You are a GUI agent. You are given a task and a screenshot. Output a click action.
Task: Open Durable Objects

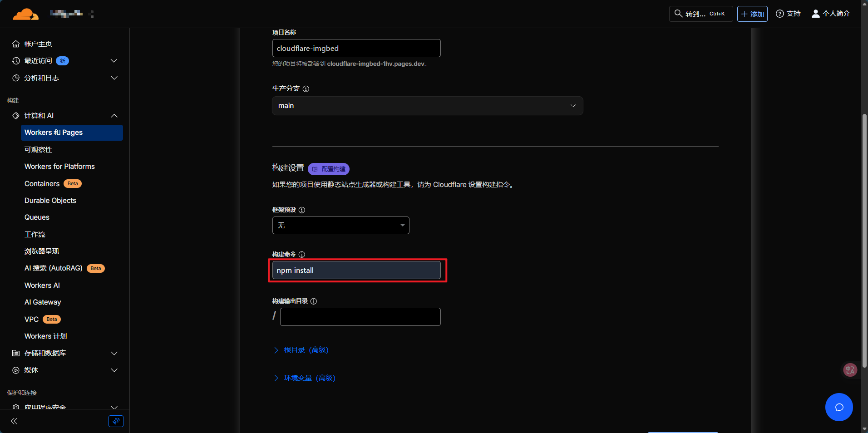click(x=50, y=201)
